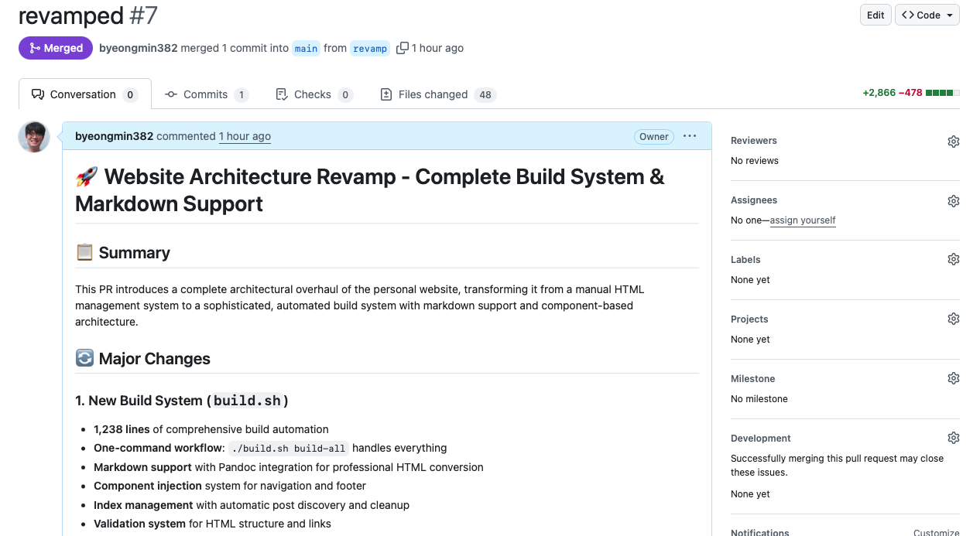
Task: Click the Edit title button
Action: coord(875,15)
